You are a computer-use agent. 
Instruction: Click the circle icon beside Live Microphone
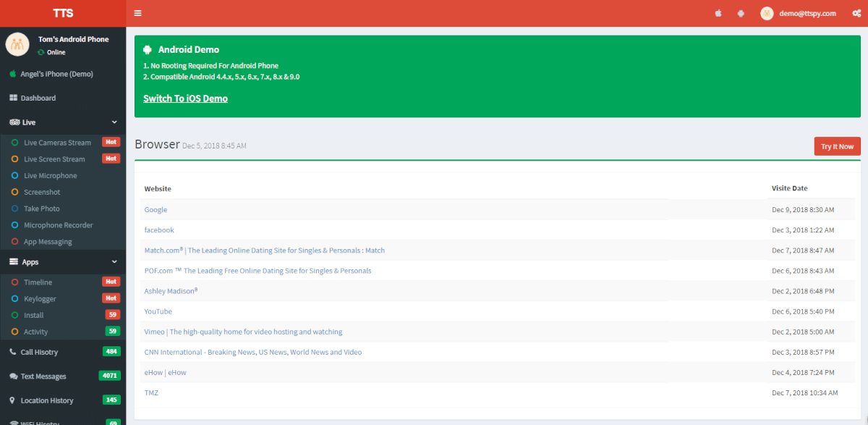pos(15,176)
